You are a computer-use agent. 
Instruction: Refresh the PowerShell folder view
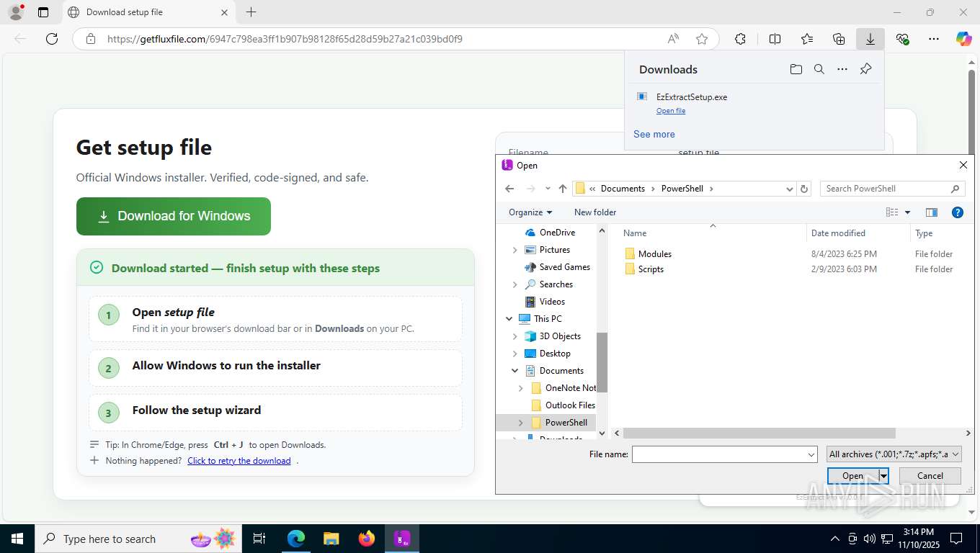coord(805,189)
